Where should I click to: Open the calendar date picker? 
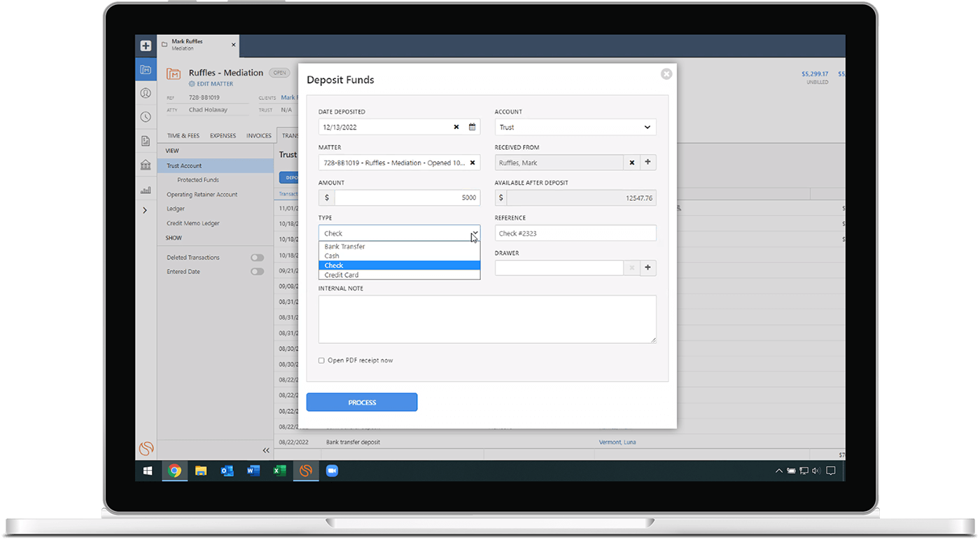click(x=472, y=127)
